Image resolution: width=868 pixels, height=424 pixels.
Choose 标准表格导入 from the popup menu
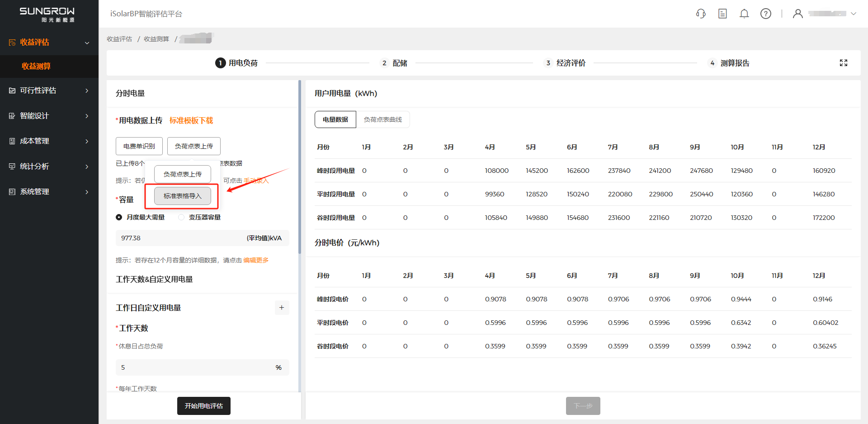coord(183,196)
